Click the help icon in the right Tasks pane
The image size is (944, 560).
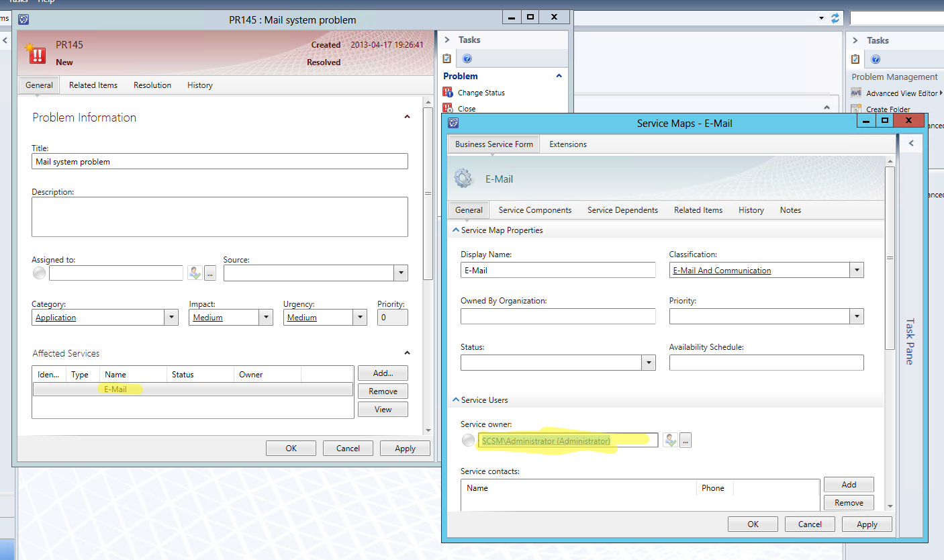[876, 60]
